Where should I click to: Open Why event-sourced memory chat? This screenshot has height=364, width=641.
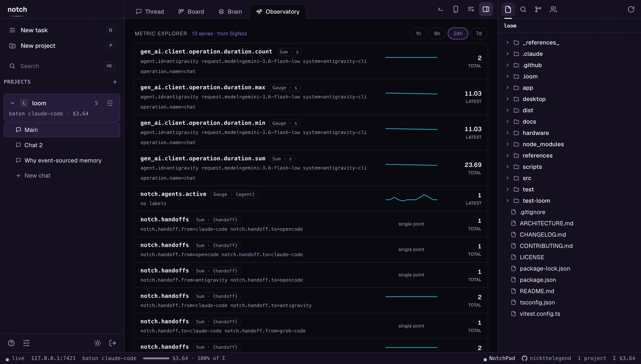click(62, 160)
